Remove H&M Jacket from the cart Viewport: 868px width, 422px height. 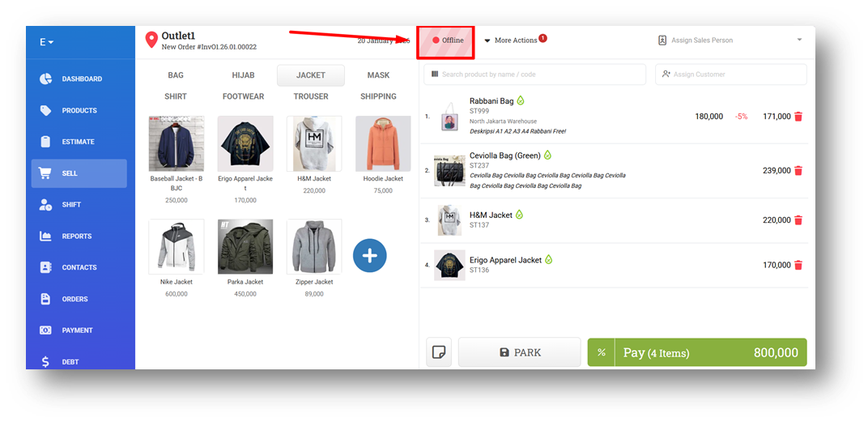798,220
